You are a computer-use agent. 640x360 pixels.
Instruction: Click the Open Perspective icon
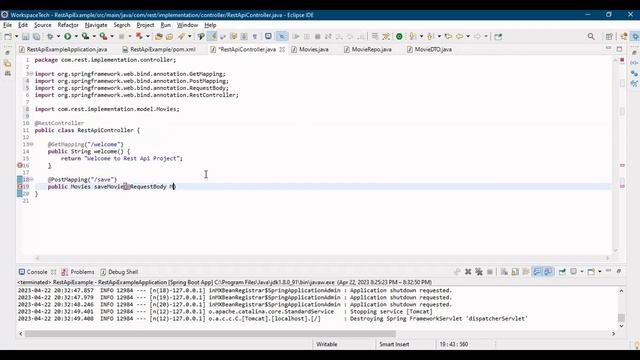(609, 36)
